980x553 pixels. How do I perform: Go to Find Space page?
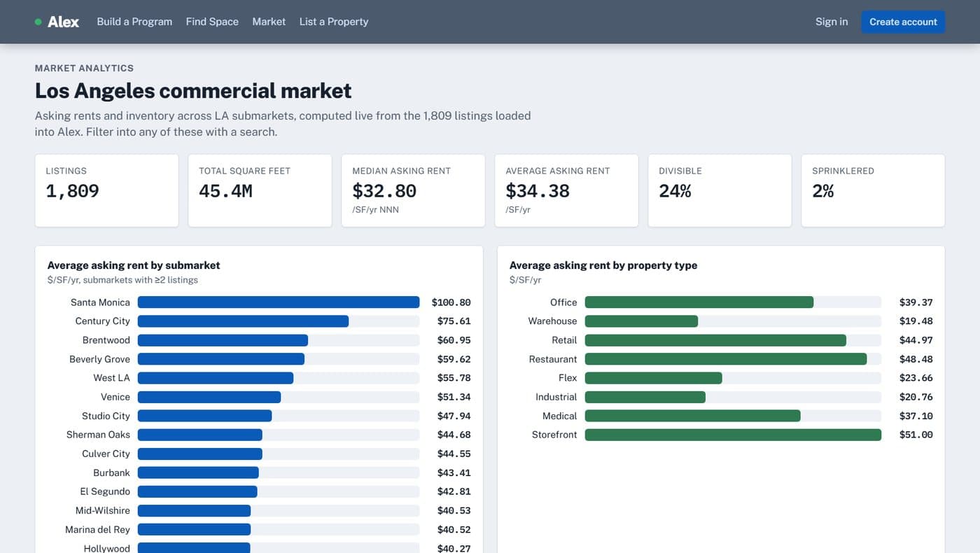tap(212, 22)
